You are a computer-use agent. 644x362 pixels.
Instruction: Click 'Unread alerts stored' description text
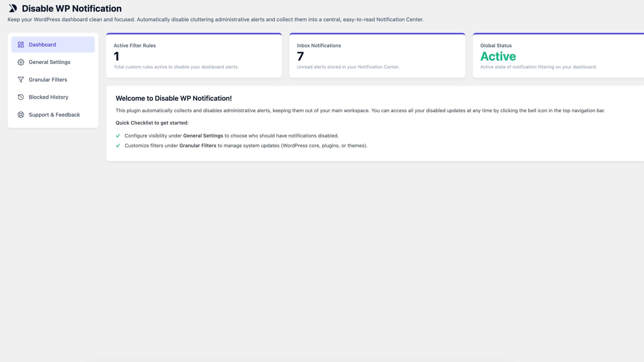(348, 67)
